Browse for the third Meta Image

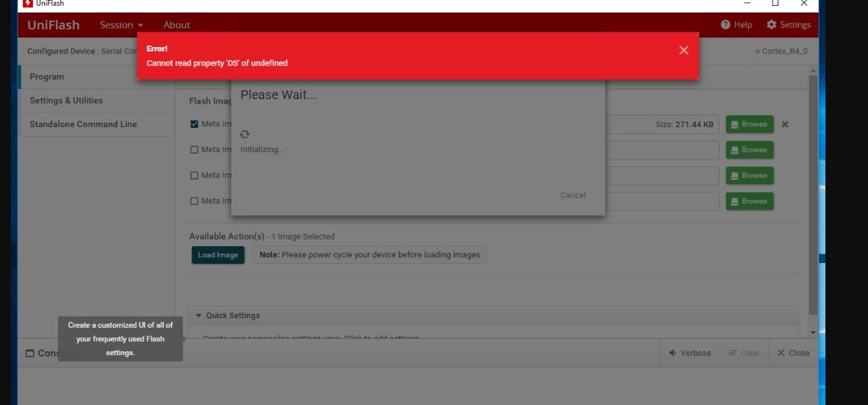tap(750, 175)
